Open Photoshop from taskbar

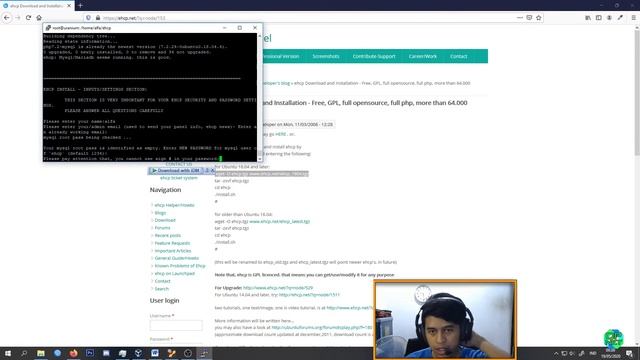[90, 353]
